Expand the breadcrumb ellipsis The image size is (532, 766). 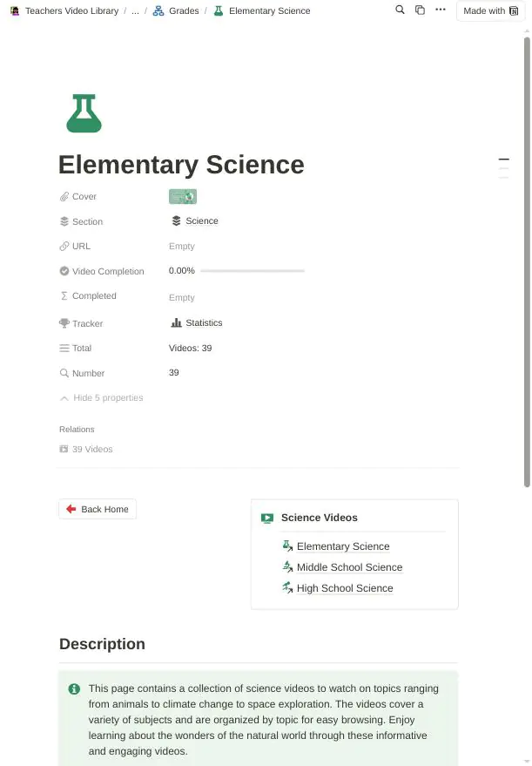135,10
